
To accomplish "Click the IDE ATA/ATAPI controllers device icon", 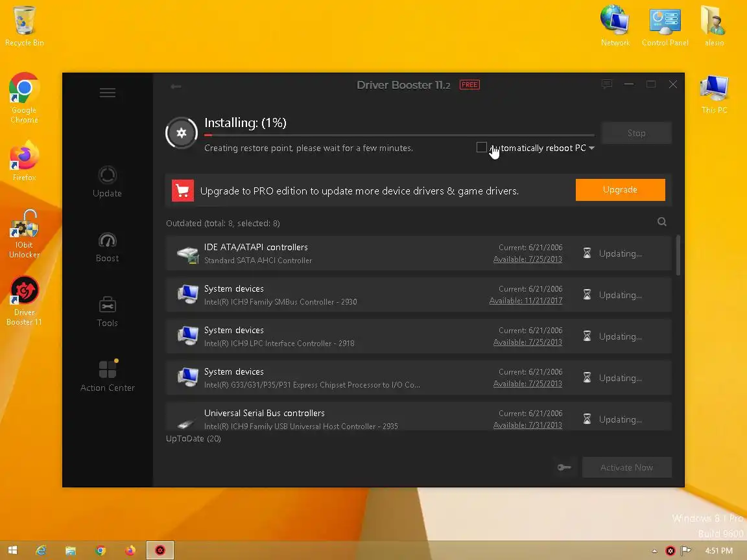I will [187, 254].
